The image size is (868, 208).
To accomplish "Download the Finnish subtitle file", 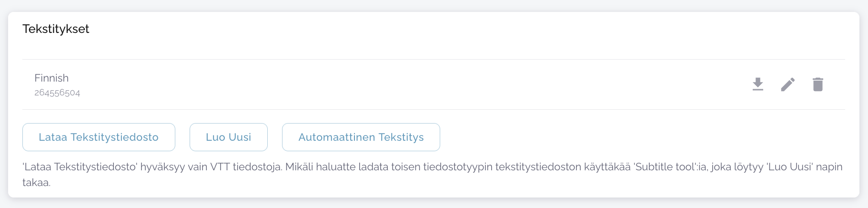I will [758, 84].
